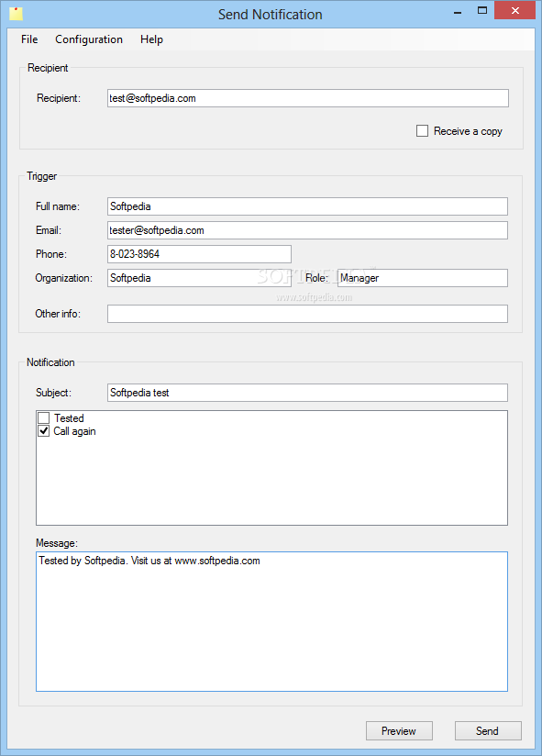Click the Send button

(488, 731)
